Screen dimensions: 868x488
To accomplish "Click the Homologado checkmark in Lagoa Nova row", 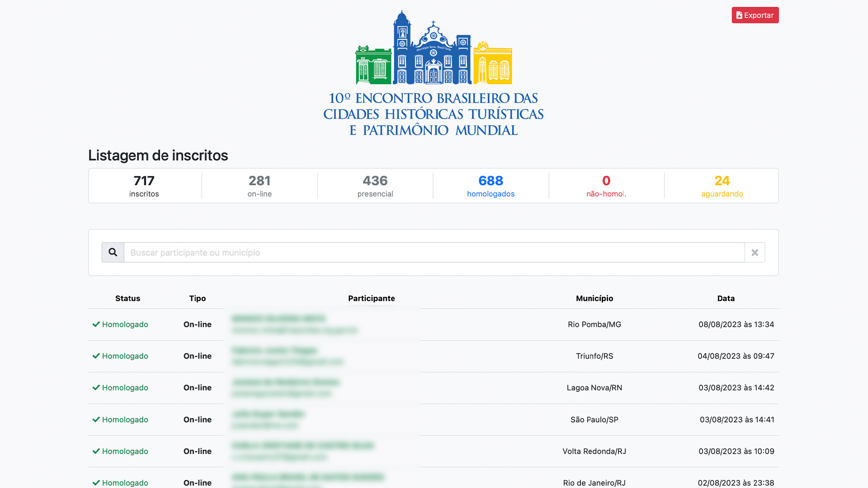I will (x=96, y=388).
